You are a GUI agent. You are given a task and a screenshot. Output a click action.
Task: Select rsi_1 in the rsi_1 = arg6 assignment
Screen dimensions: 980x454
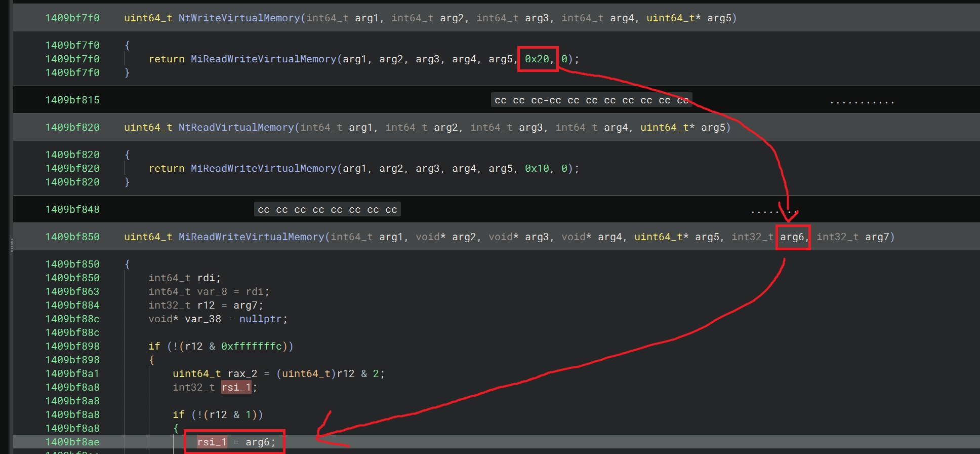(212, 442)
